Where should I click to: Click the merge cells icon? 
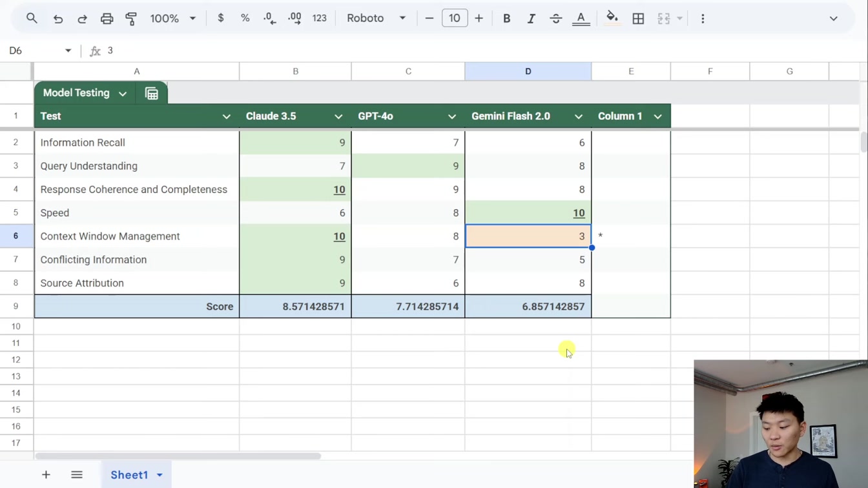point(663,19)
